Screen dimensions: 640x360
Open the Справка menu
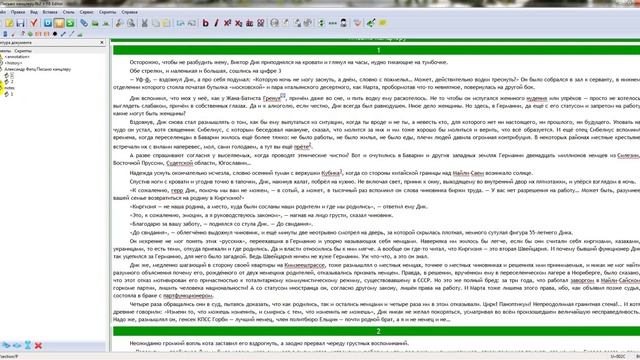pyautogui.click(x=129, y=12)
